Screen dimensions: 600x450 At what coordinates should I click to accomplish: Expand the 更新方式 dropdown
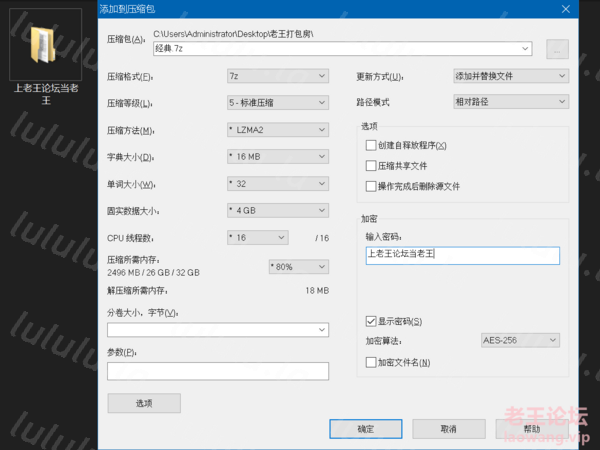(510, 76)
